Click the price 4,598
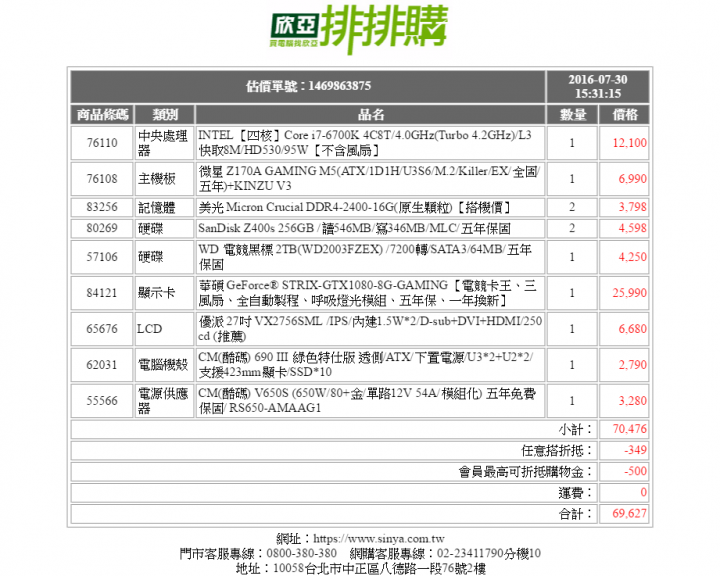 tap(632, 228)
